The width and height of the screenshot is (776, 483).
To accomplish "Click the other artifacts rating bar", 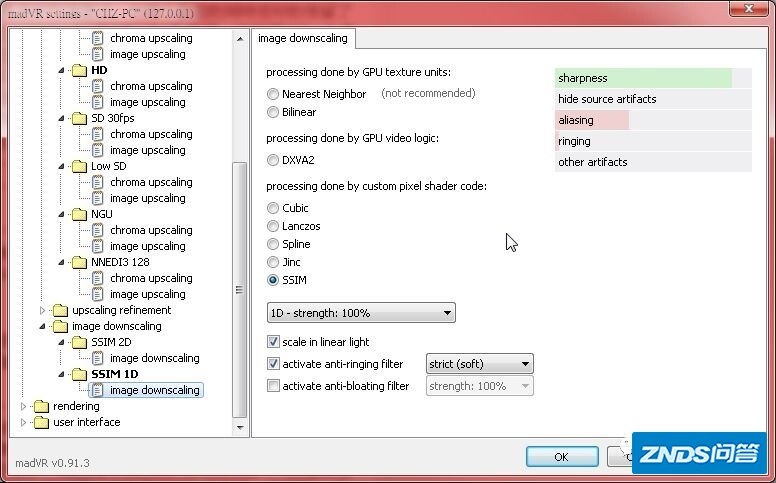I will pos(653,162).
